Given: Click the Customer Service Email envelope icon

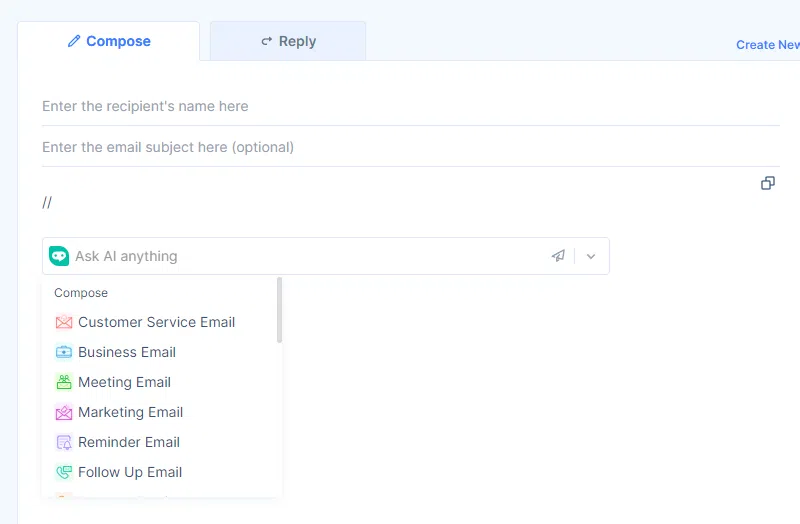Looking at the screenshot, I should coord(64,322).
